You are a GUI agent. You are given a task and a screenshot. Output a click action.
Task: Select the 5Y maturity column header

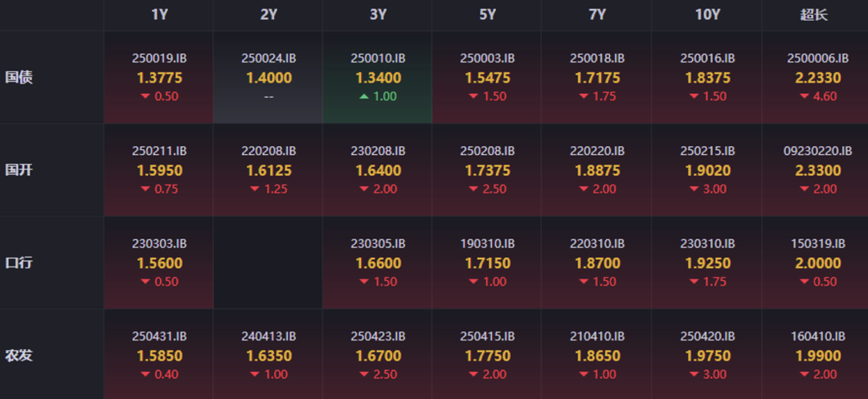click(487, 14)
